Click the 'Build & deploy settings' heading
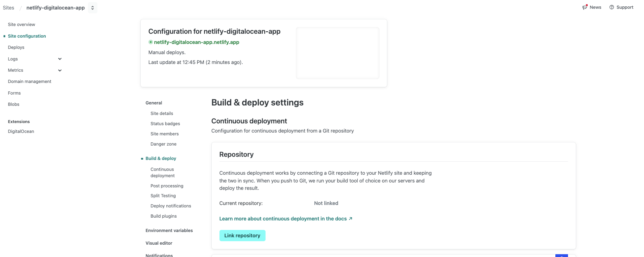This screenshot has height=257, width=644. pyautogui.click(x=257, y=103)
